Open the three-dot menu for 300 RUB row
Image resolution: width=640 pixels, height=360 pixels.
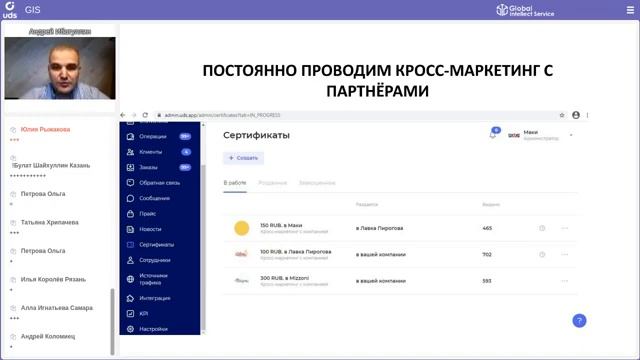tap(564, 281)
